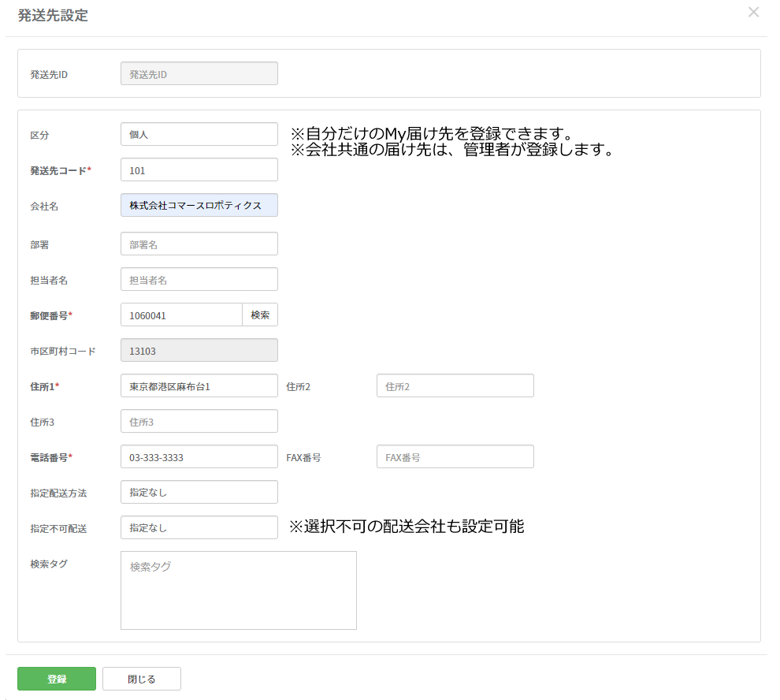
Task: Select the 住所3 input field
Action: click(x=199, y=422)
